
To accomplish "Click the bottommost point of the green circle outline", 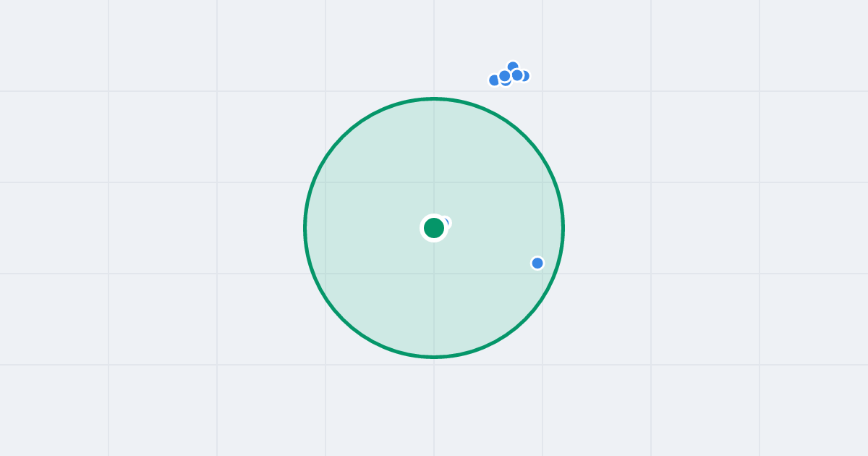I will point(434,357).
